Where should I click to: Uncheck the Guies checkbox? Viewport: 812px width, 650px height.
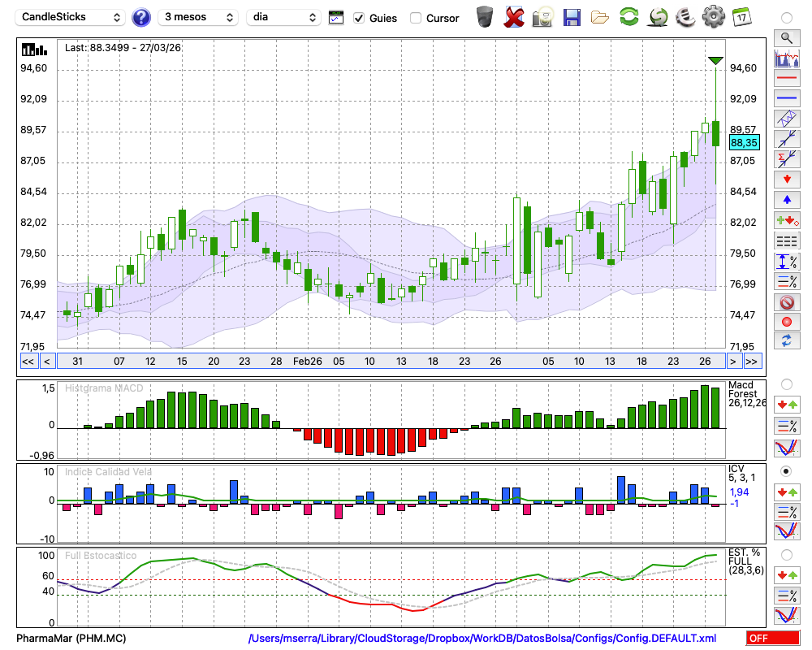(360, 18)
